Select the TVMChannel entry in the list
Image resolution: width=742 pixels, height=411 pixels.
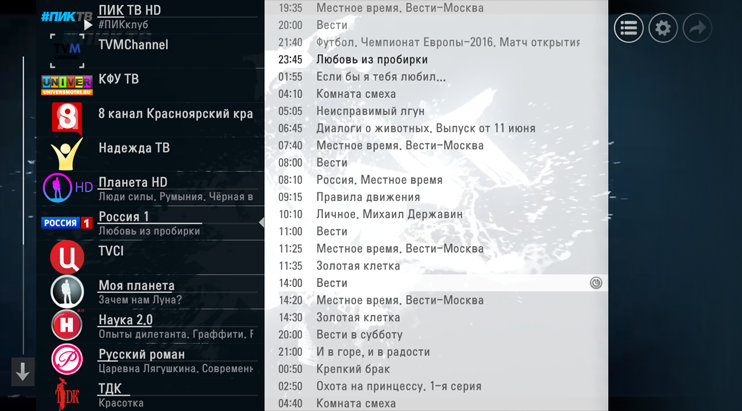pos(132,45)
